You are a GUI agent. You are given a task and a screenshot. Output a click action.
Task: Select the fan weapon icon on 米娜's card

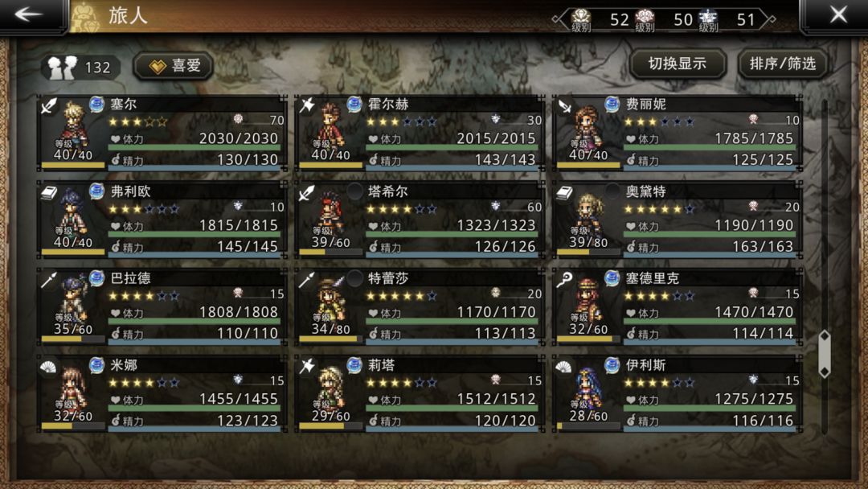(x=49, y=367)
